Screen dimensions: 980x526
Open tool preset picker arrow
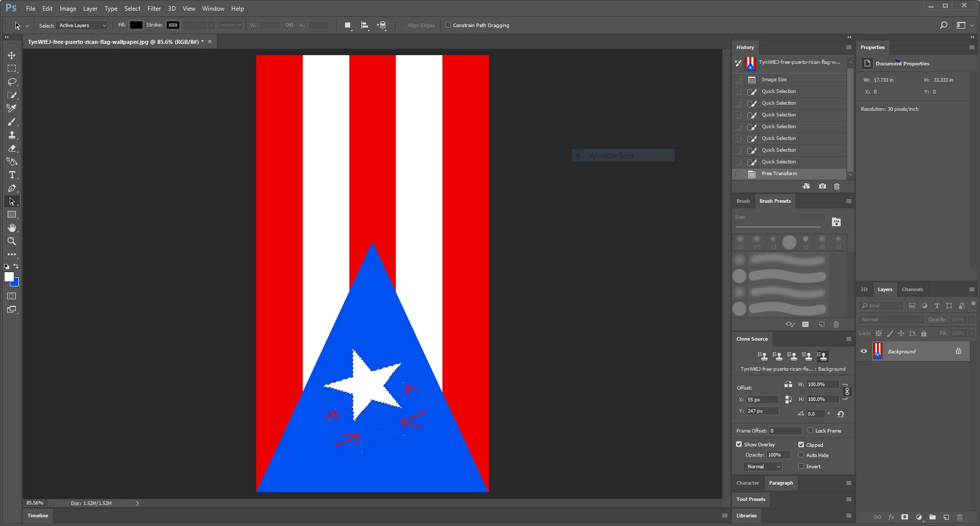28,26
